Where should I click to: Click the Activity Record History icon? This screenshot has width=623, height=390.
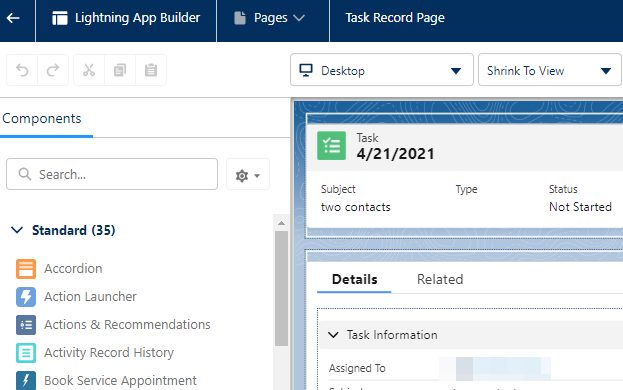point(26,353)
